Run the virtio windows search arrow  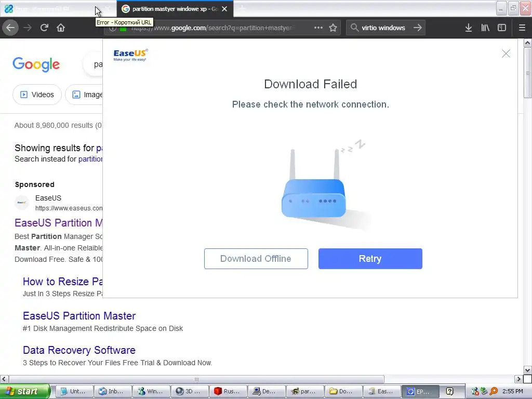418,28
